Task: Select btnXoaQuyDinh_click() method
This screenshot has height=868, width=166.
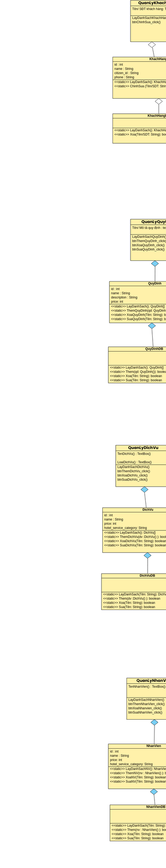Action: [x=148, y=245]
